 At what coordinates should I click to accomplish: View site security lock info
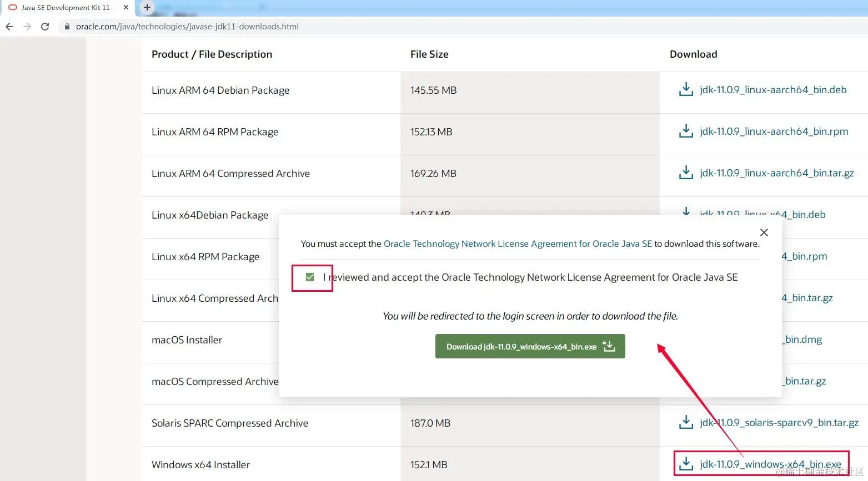pyautogui.click(x=67, y=27)
